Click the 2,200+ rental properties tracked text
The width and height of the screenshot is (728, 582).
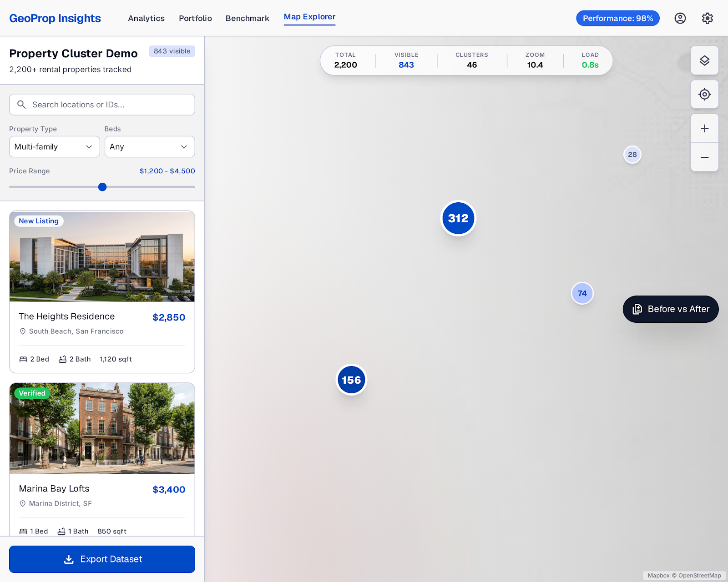pyautogui.click(x=71, y=70)
